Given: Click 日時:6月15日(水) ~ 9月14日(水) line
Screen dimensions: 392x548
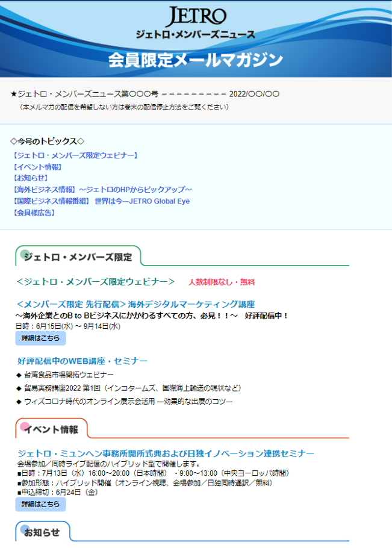Looking at the screenshot, I should (x=68, y=326).
